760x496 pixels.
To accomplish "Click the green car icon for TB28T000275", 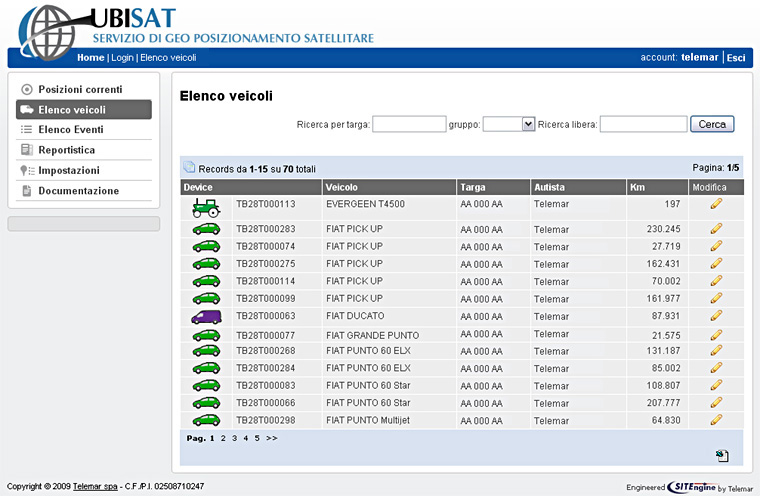I will tap(206, 264).
